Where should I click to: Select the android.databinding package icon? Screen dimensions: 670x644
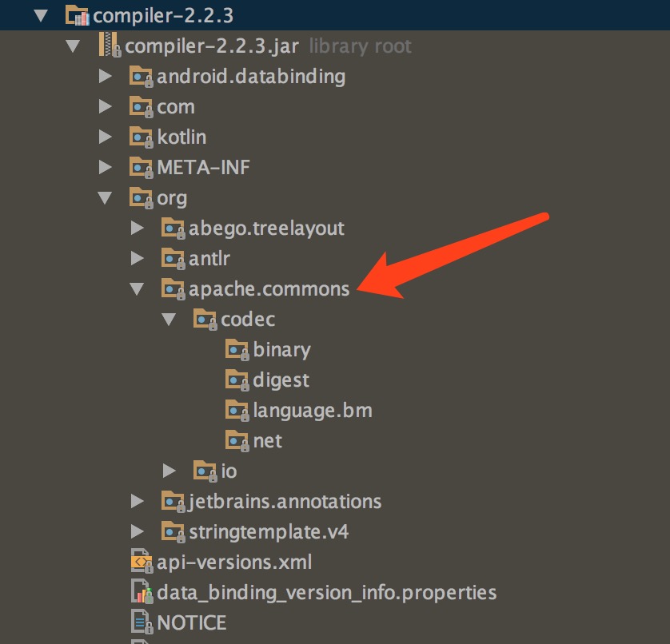click(x=141, y=76)
